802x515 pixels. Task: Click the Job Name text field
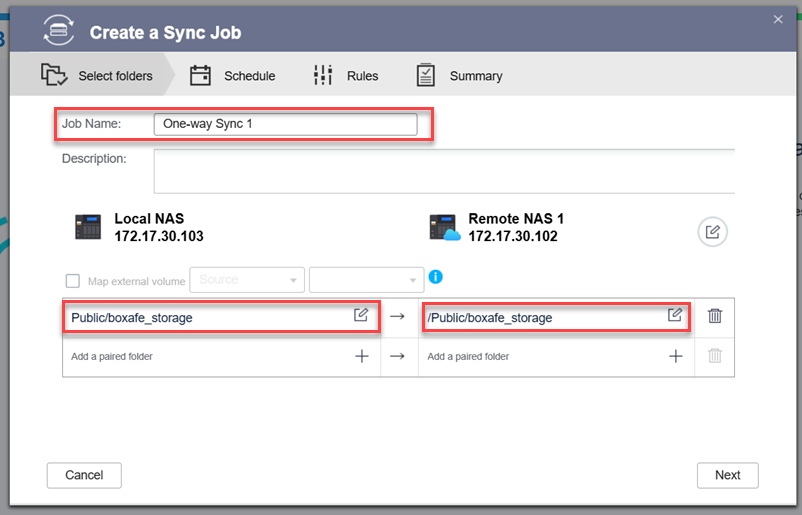coord(285,124)
